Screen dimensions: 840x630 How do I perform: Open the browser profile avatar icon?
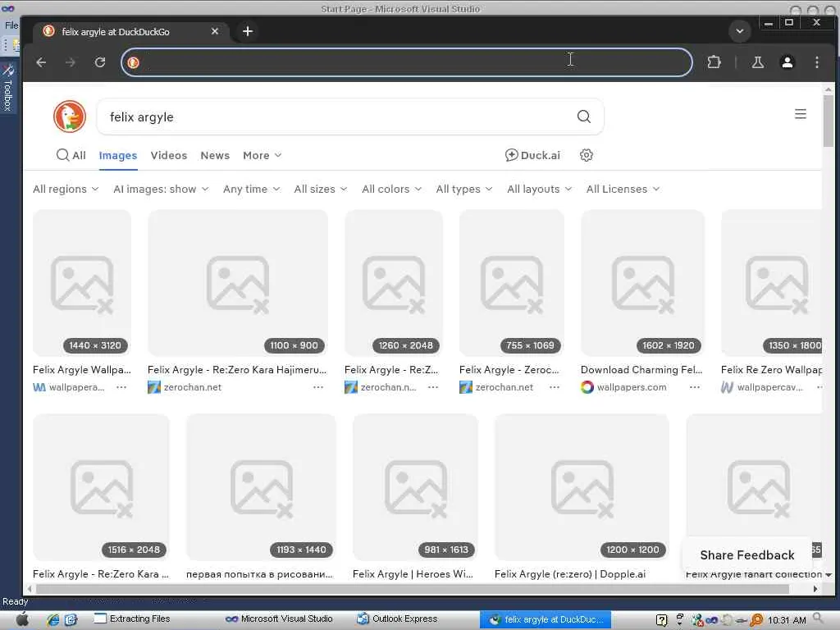coord(787,62)
